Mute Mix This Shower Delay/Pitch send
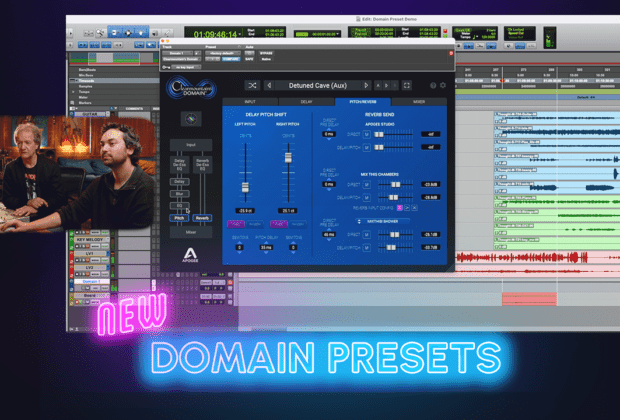This screenshot has height=420, width=620. [x=367, y=248]
